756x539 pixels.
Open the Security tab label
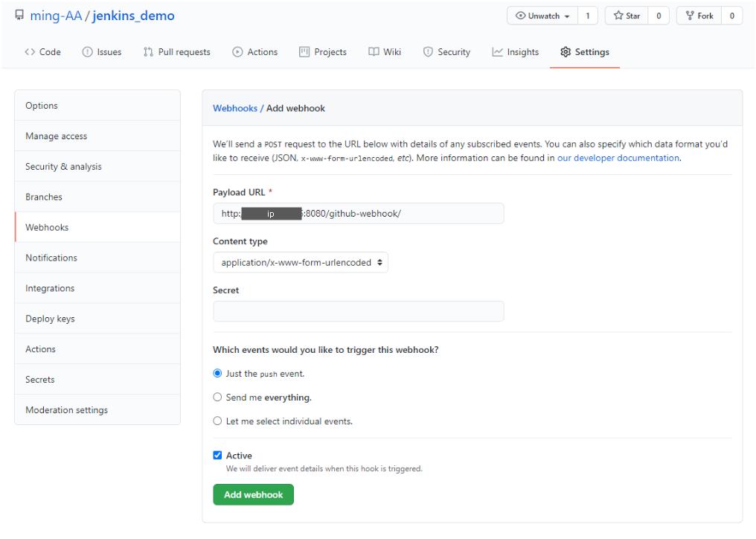pos(454,51)
